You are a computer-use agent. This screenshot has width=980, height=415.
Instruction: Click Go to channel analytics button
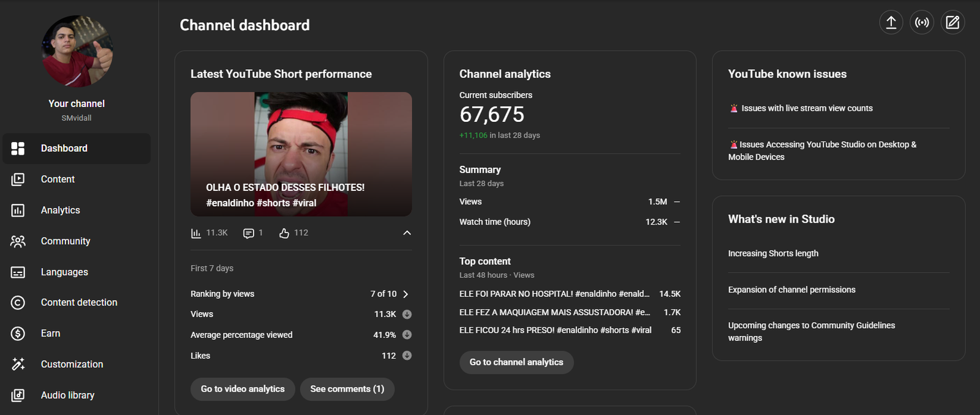(x=516, y=362)
